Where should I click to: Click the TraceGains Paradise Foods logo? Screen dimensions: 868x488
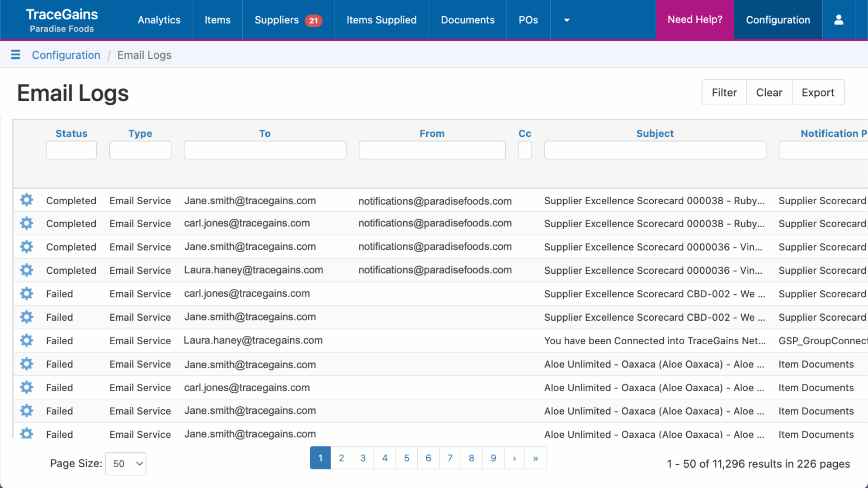62,20
